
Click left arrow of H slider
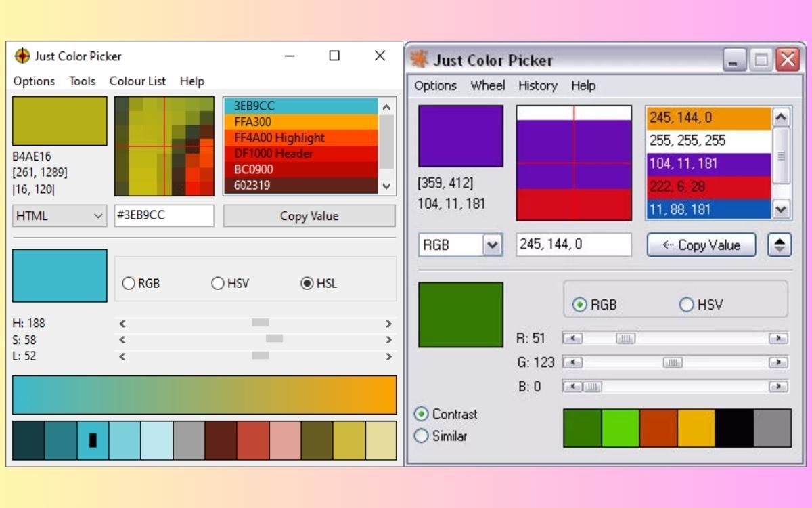(x=122, y=324)
